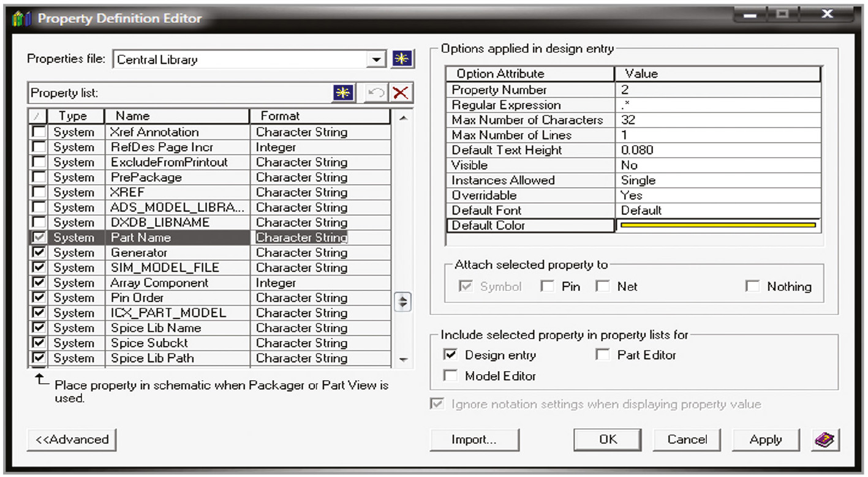The image size is (868, 477).
Task: Toggle the Part Editor checkbox
Action: pyautogui.click(x=603, y=355)
